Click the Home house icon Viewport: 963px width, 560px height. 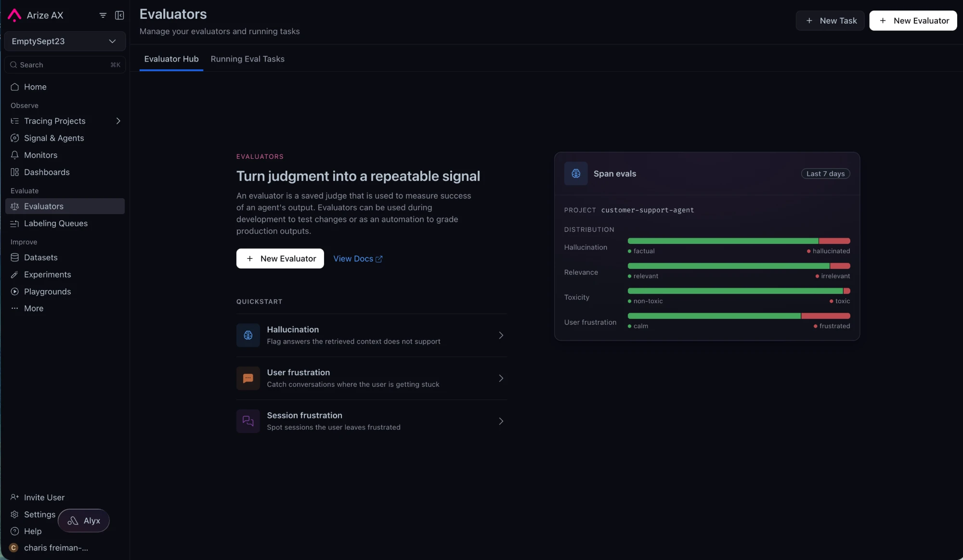(x=15, y=87)
